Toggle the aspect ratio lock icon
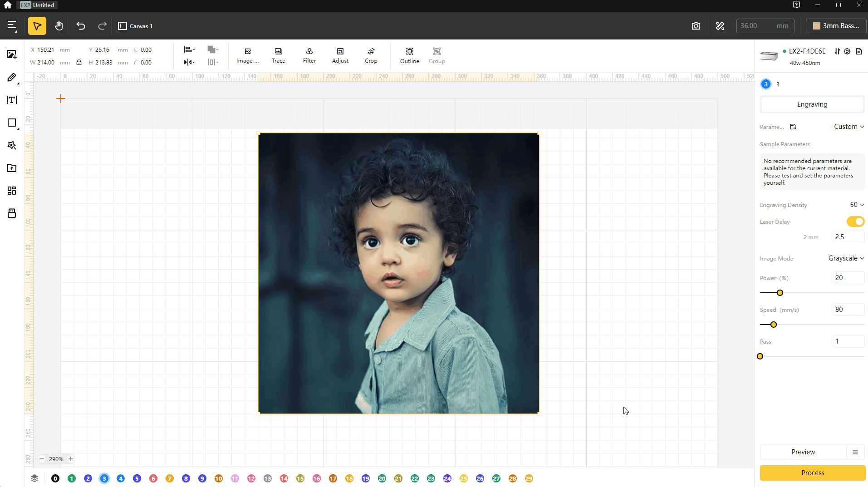This screenshot has height=487, width=868. tap(79, 62)
